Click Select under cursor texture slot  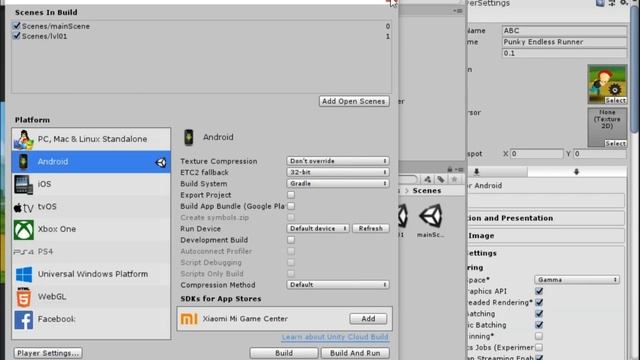tap(616, 143)
